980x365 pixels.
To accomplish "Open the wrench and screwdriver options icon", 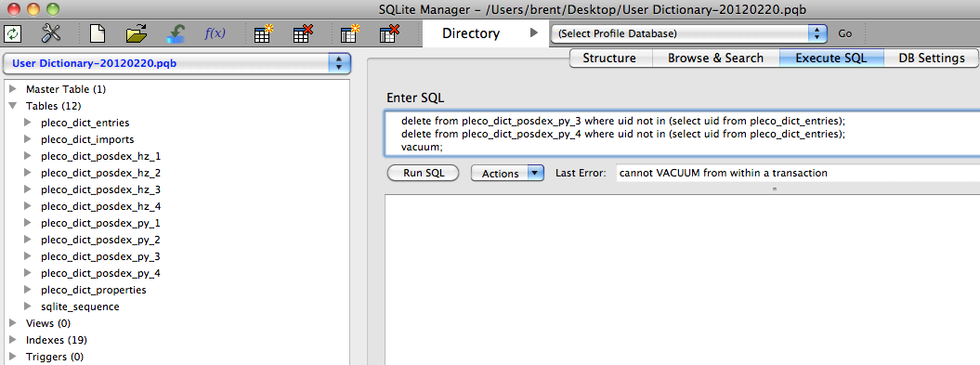I will [50, 33].
